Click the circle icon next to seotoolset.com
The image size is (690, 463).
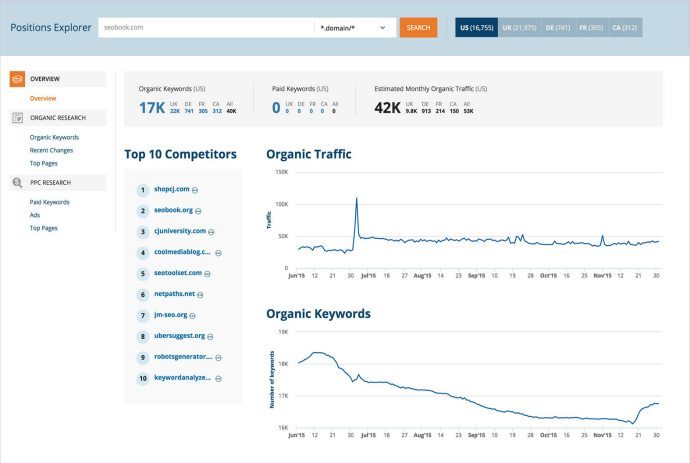click(x=207, y=274)
